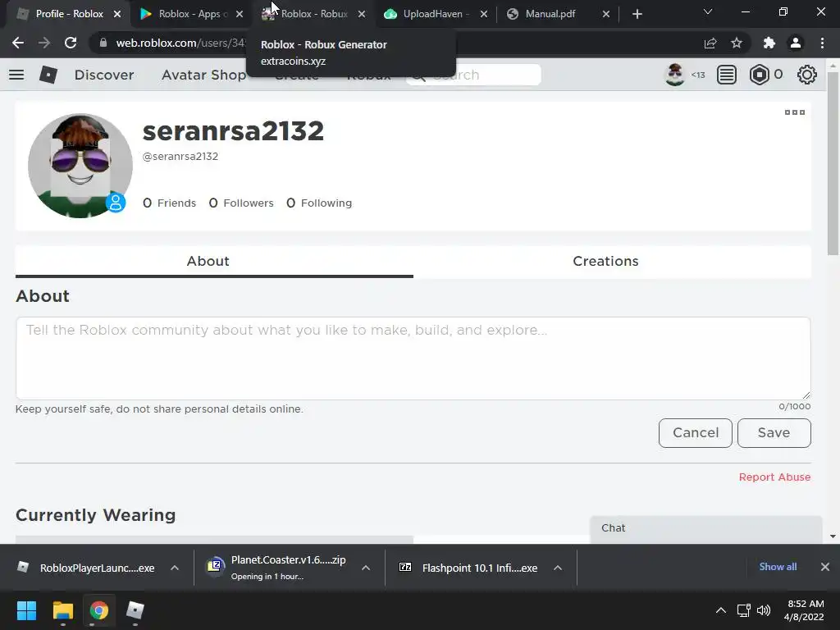Click the page vertical scrollbar thumb
The height and width of the screenshot is (630, 840).
pyautogui.click(x=833, y=164)
